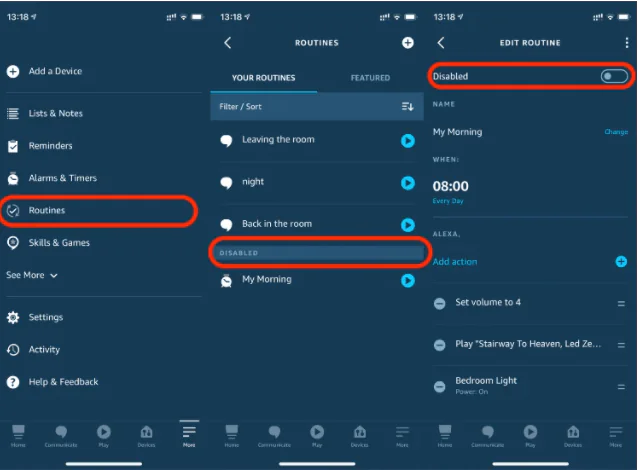Remove the Play Stairway To Heaven action
The height and width of the screenshot is (470, 638).
click(x=439, y=345)
